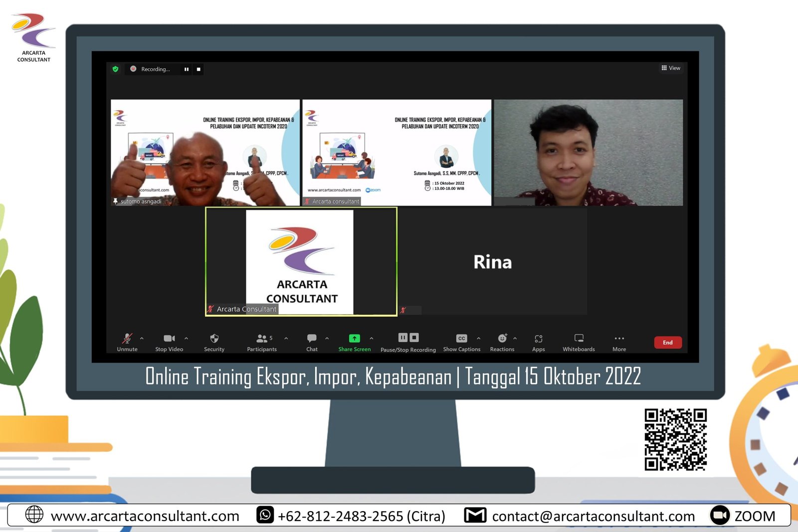This screenshot has height=532, width=798.
Task: Click the red End meeting button
Action: [667, 343]
